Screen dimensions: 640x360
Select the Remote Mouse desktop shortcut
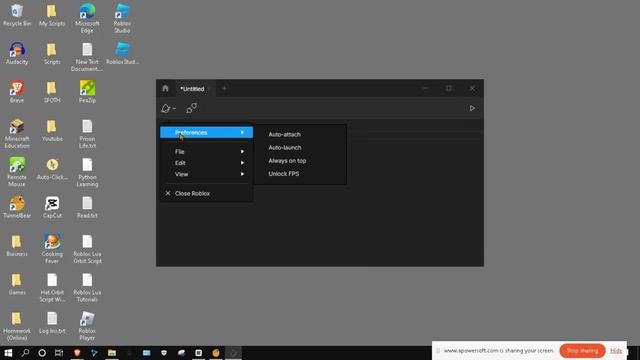pyautogui.click(x=17, y=171)
